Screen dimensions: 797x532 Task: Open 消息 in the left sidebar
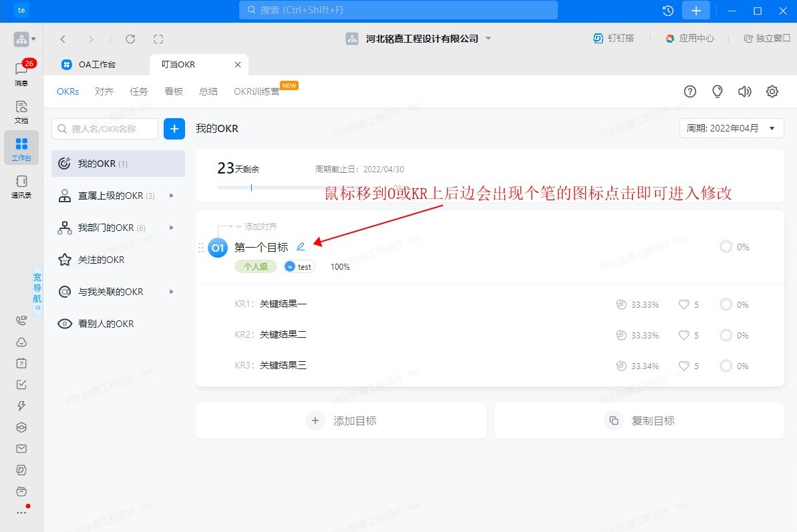coord(21,73)
